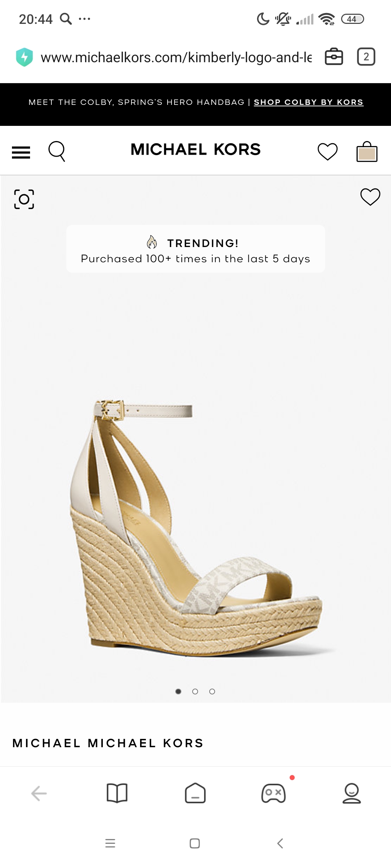Open the browser bookmarks book icon
Image resolution: width=391 pixels, height=868 pixels.
tap(117, 793)
